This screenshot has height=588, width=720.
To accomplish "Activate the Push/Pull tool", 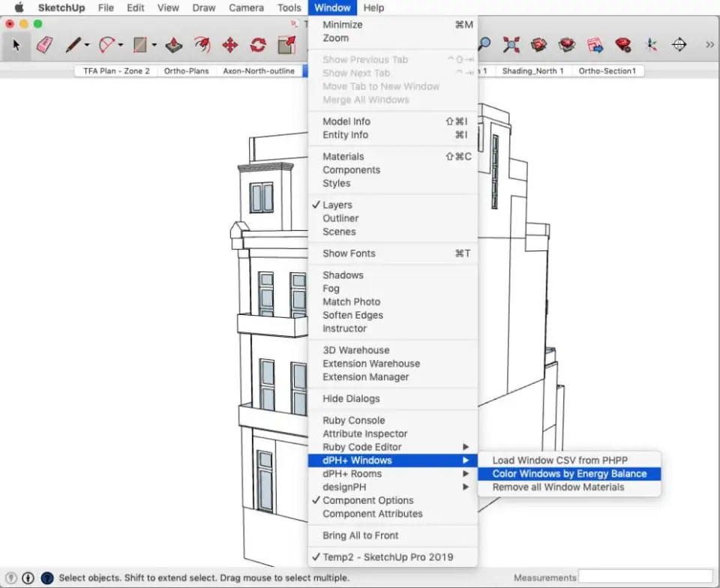I will tap(174, 45).
